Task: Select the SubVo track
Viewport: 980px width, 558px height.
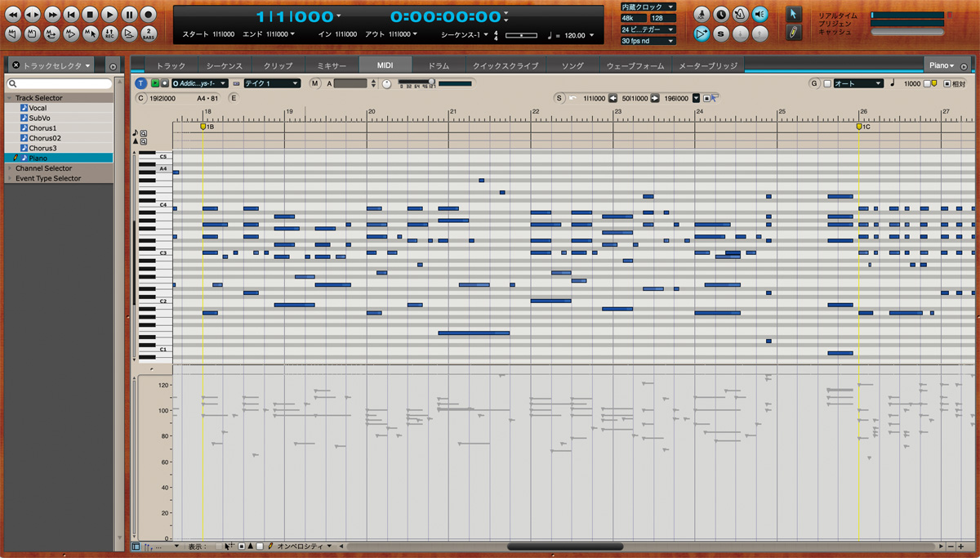Action: pyautogui.click(x=59, y=118)
